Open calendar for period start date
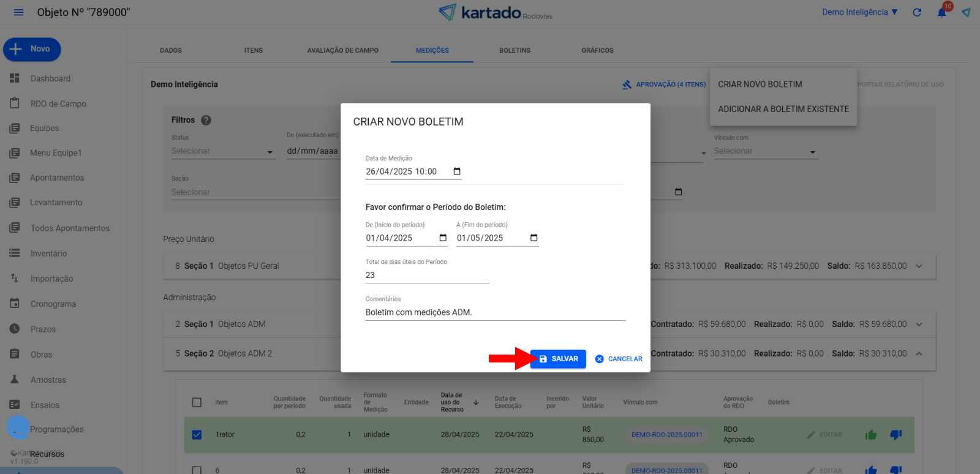This screenshot has width=980, height=474. [x=443, y=238]
